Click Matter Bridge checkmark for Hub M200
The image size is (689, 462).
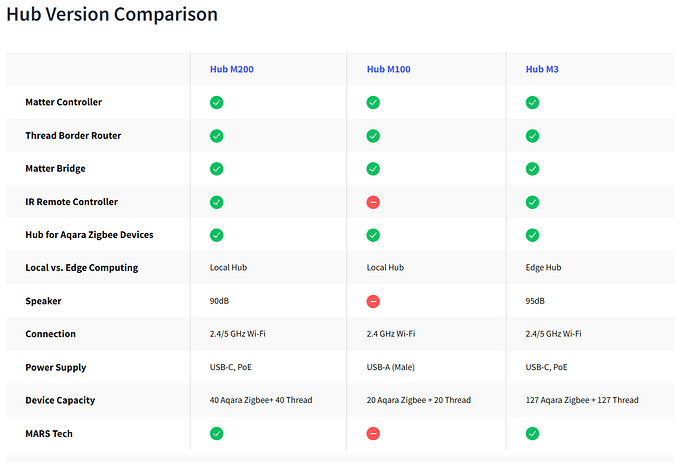tap(216, 169)
